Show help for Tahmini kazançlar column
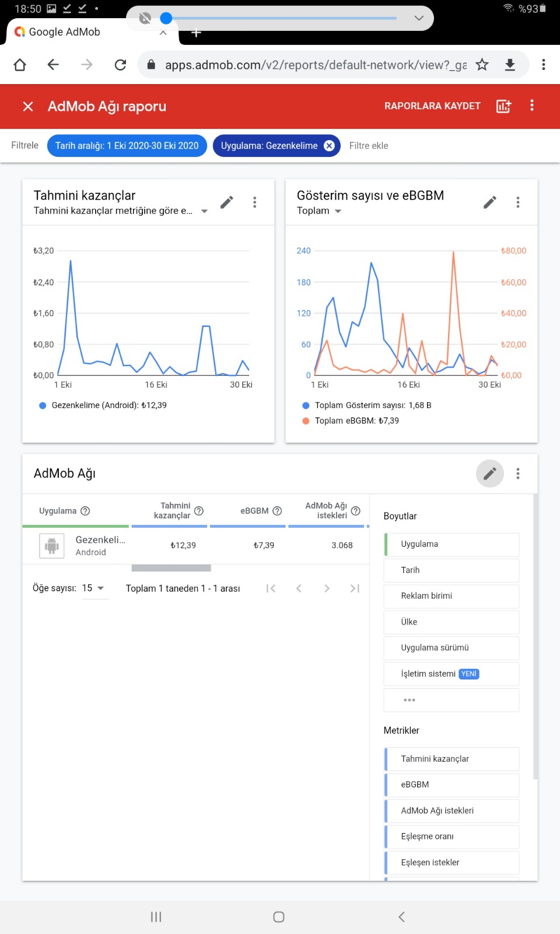Screen dimensions: 560x934 pyautogui.click(x=199, y=511)
